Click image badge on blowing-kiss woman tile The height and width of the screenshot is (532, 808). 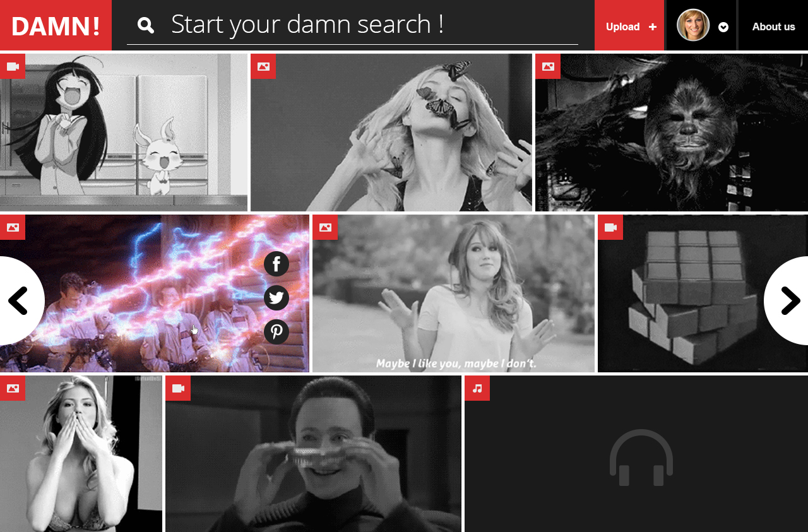(x=13, y=388)
